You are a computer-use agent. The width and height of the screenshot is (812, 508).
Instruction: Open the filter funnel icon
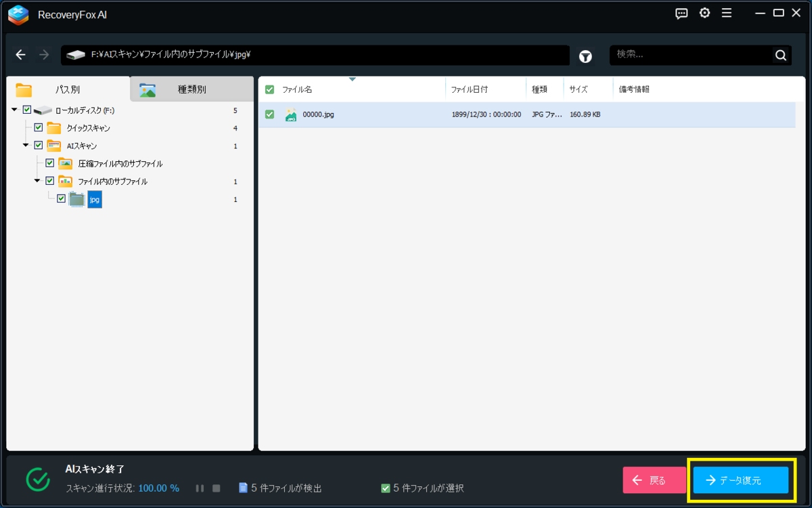585,57
